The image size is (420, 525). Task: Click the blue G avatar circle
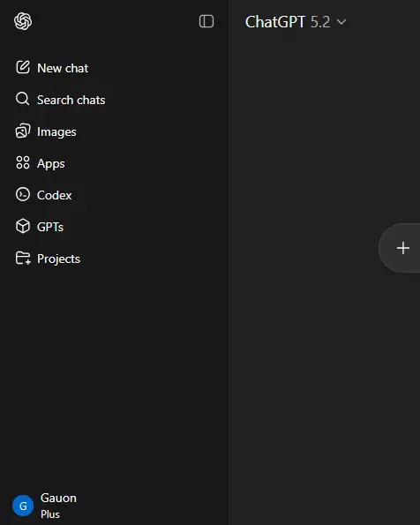23,506
